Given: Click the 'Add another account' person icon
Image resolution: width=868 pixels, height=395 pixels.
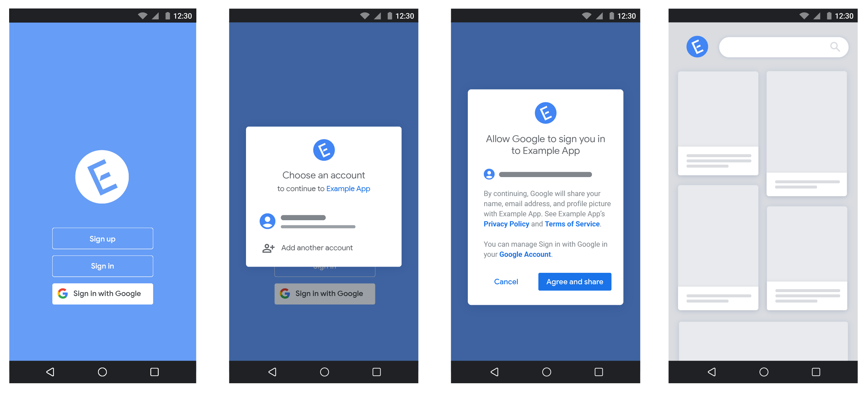Looking at the screenshot, I should (x=269, y=248).
